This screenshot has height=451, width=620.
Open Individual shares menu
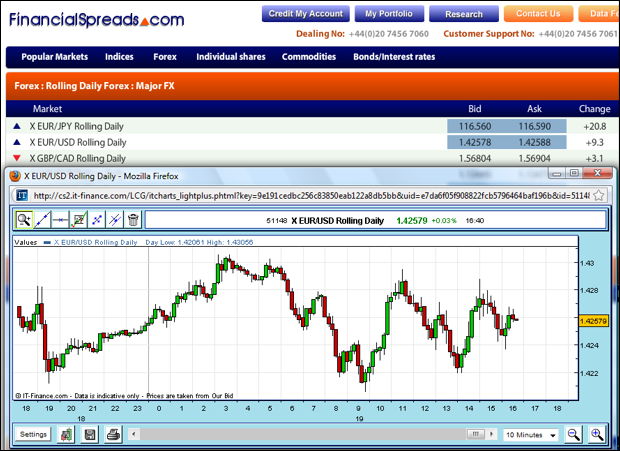[x=231, y=57]
